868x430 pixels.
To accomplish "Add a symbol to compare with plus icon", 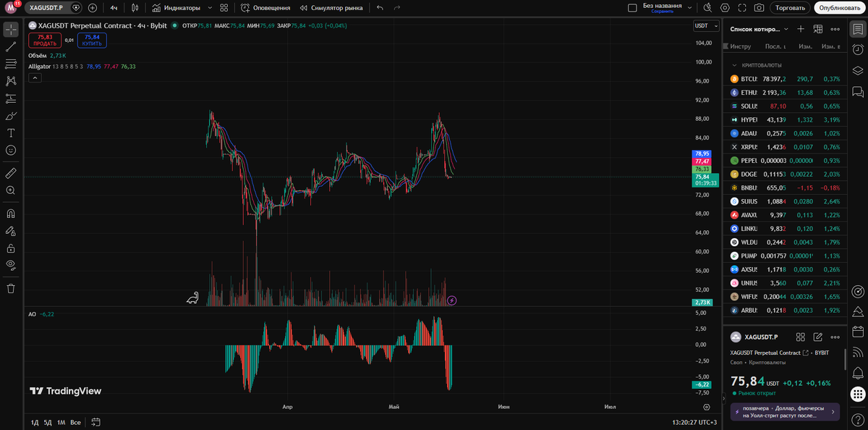I will [x=93, y=8].
